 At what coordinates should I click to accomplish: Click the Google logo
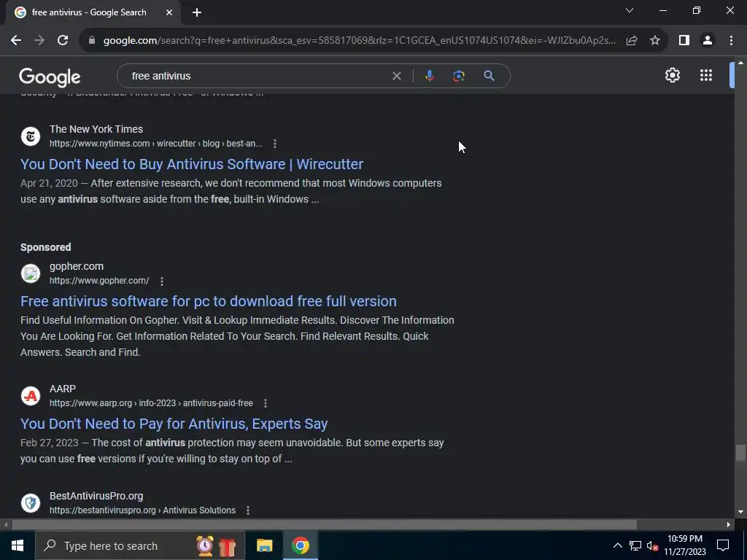[x=50, y=77]
